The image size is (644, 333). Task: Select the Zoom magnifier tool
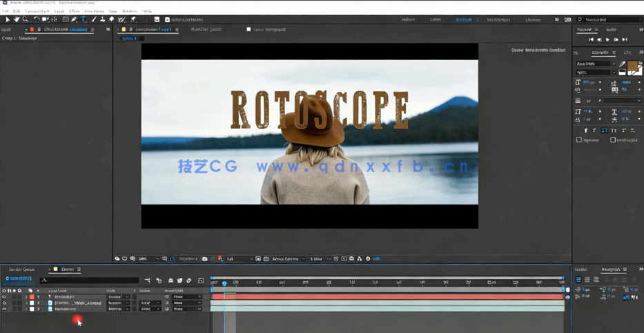(x=26, y=20)
